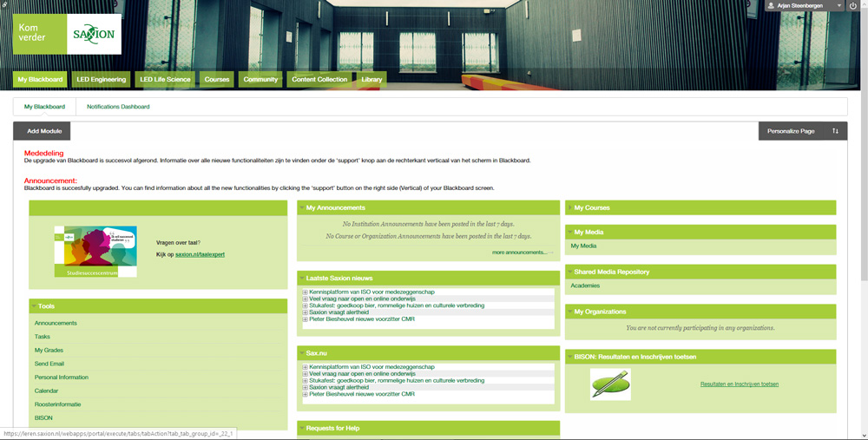Open the Content Collection tab

[319, 79]
